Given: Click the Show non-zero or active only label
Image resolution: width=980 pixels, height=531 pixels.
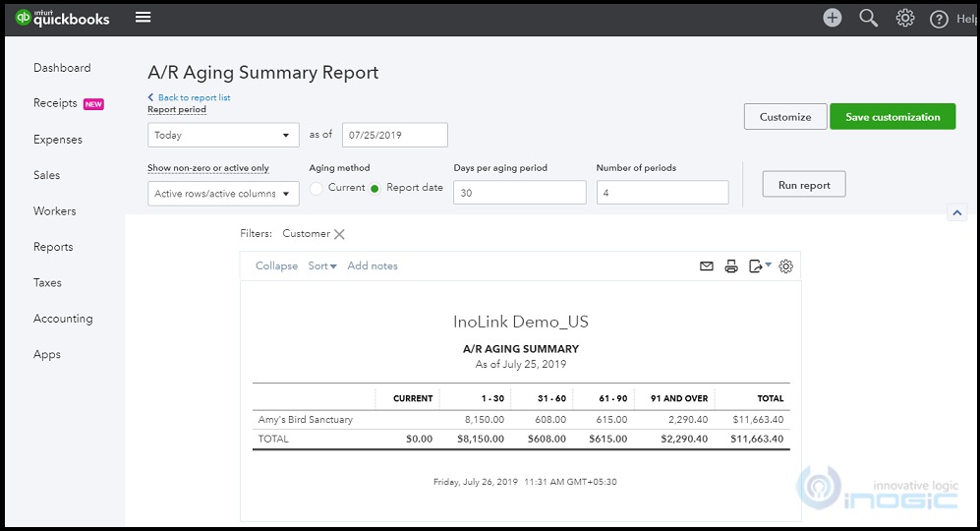Looking at the screenshot, I should pos(208,168).
